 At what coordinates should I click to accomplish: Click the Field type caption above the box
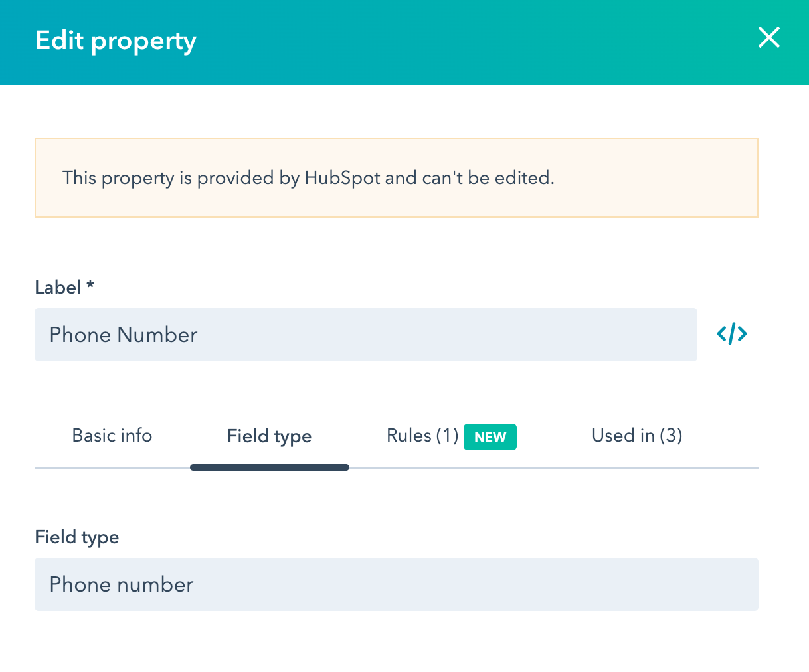coord(76,537)
